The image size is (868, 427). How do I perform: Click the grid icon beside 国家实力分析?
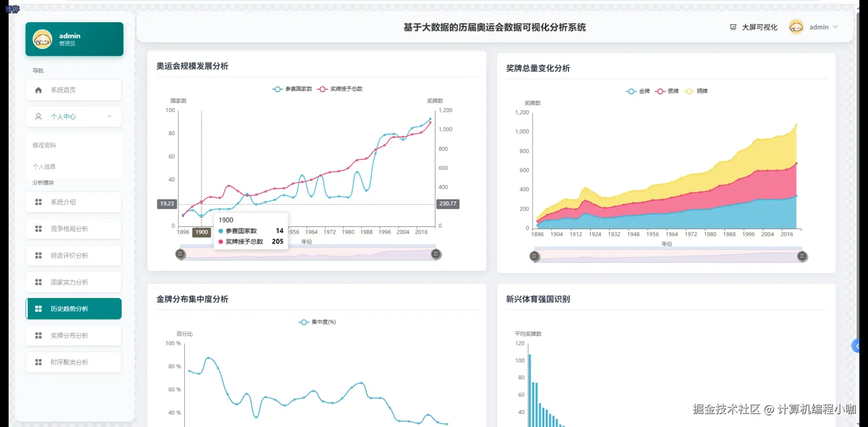tap(39, 282)
